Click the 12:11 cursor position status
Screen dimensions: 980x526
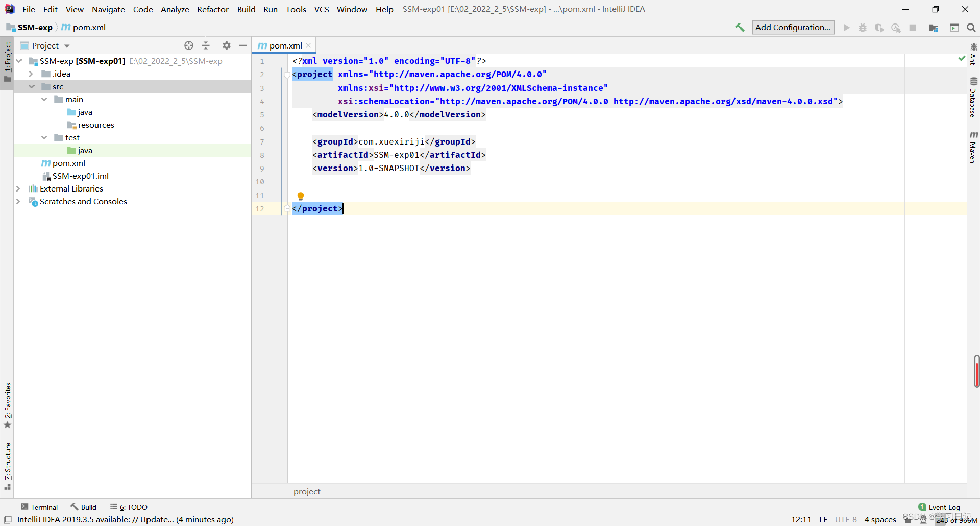pyautogui.click(x=801, y=519)
